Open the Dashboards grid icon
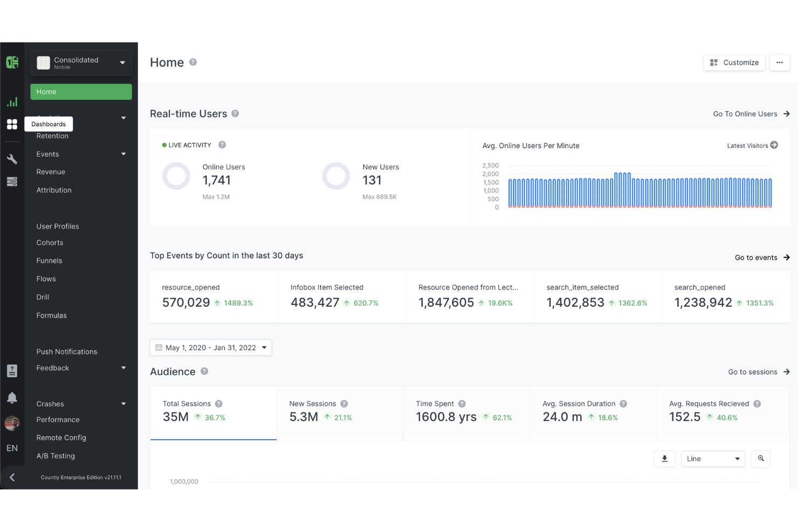Image resolution: width=798 pixels, height=532 pixels. [x=12, y=124]
